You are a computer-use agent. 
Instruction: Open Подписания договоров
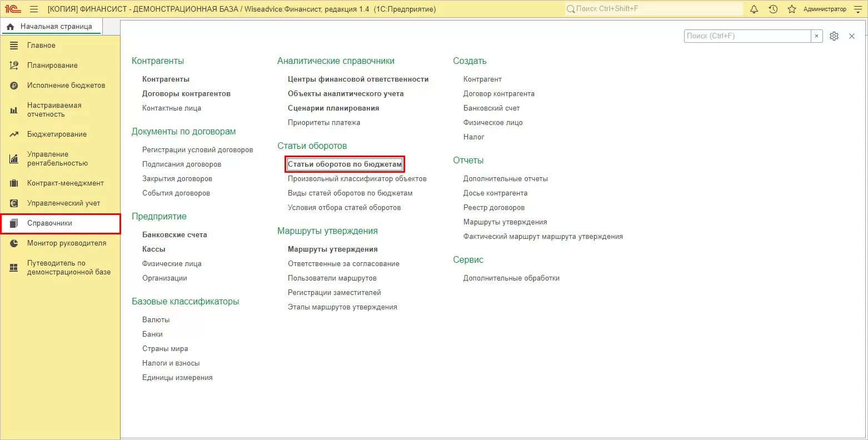(x=182, y=164)
